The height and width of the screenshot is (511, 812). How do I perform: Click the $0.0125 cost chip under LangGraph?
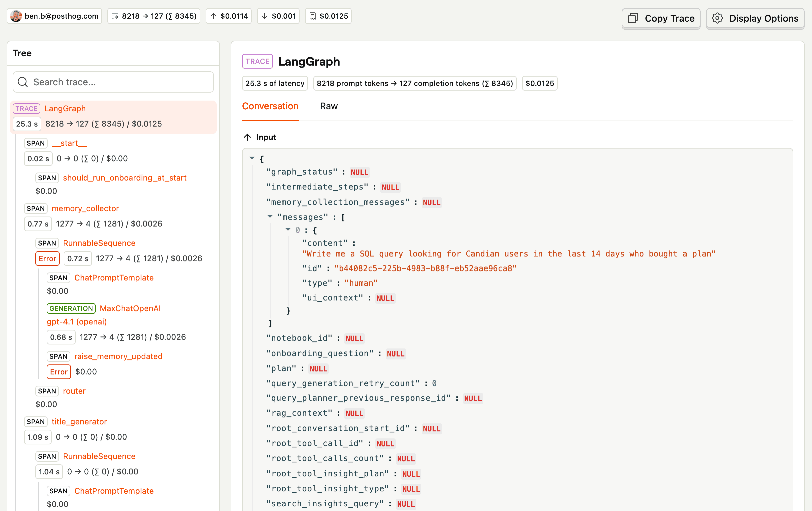click(x=540, y=83)
